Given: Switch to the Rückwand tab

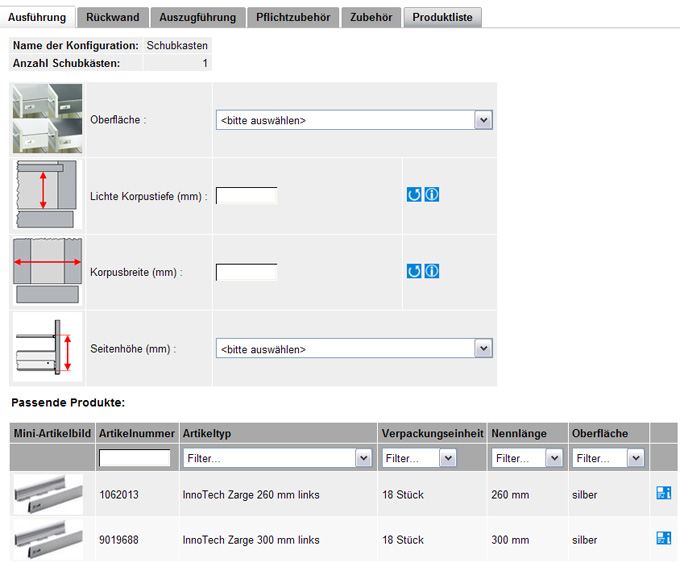Looking at the screenshot, I should click(x=112, y=17).
